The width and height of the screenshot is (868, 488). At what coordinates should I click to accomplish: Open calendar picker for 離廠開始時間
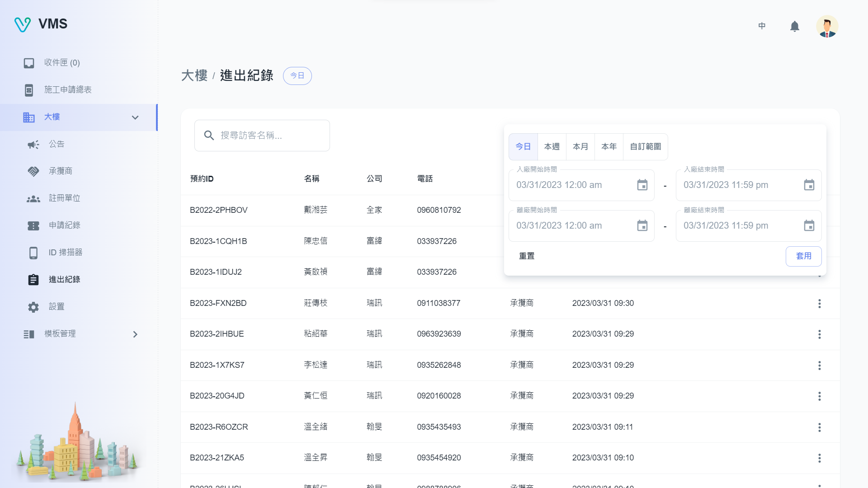point(642,226)
